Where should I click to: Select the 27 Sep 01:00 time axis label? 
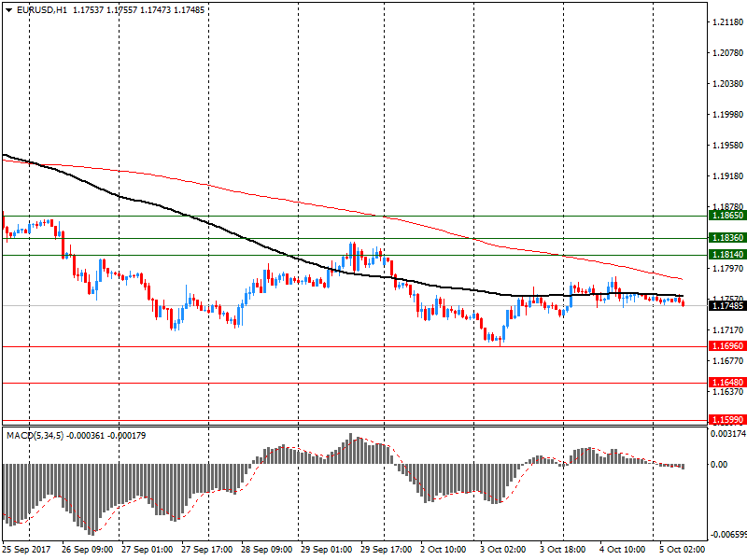148,550
